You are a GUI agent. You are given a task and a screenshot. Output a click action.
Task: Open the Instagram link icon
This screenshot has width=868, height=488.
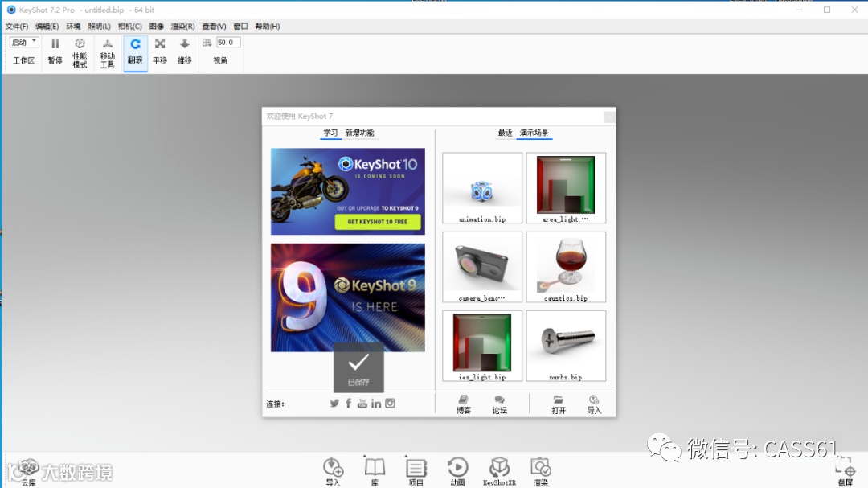(x=391, y=404)
